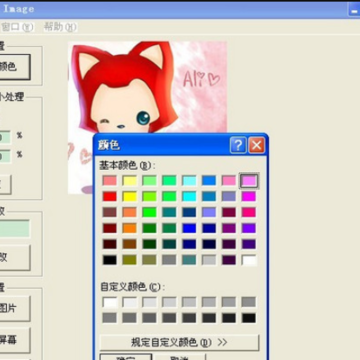
Task: Close the 颜色 dialog with the red X
Action: tap(257, 145)
